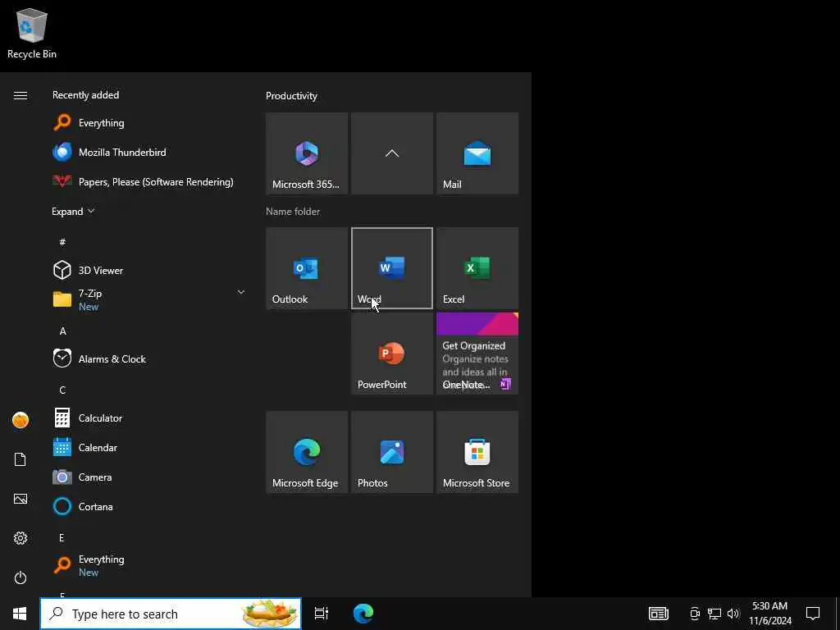Expand the Start menu hamburger navigation
This screenshot has width=840, height=630.
[x=21, y=95]
